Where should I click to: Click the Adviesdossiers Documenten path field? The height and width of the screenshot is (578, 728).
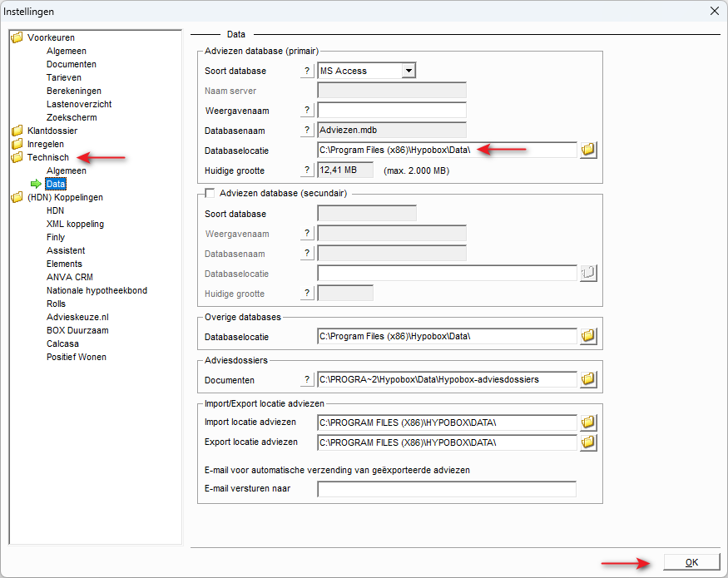pos(447,379)
